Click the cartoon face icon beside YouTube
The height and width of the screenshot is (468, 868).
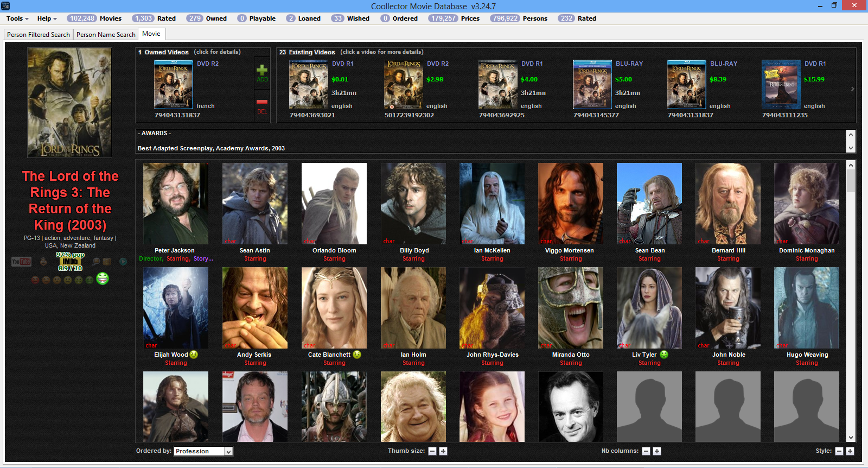click(x=43, y=262)
